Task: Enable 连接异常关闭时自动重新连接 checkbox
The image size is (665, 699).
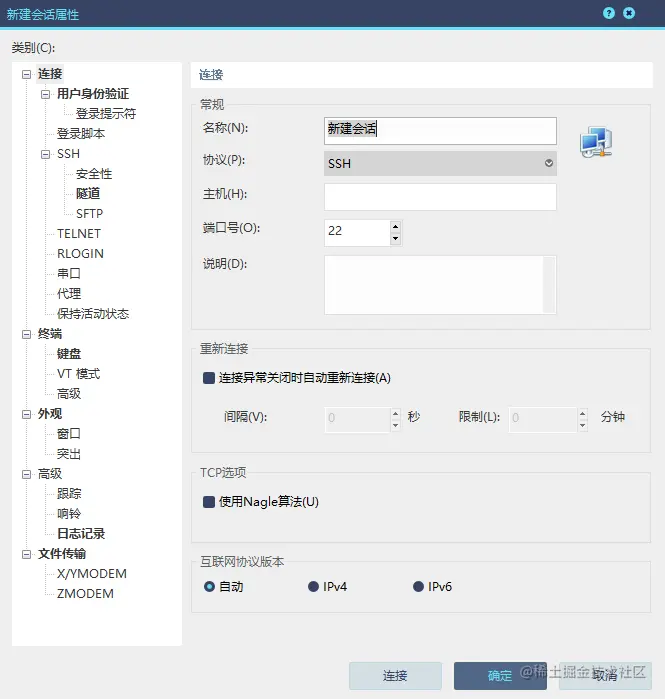Action: pos(209,378)
